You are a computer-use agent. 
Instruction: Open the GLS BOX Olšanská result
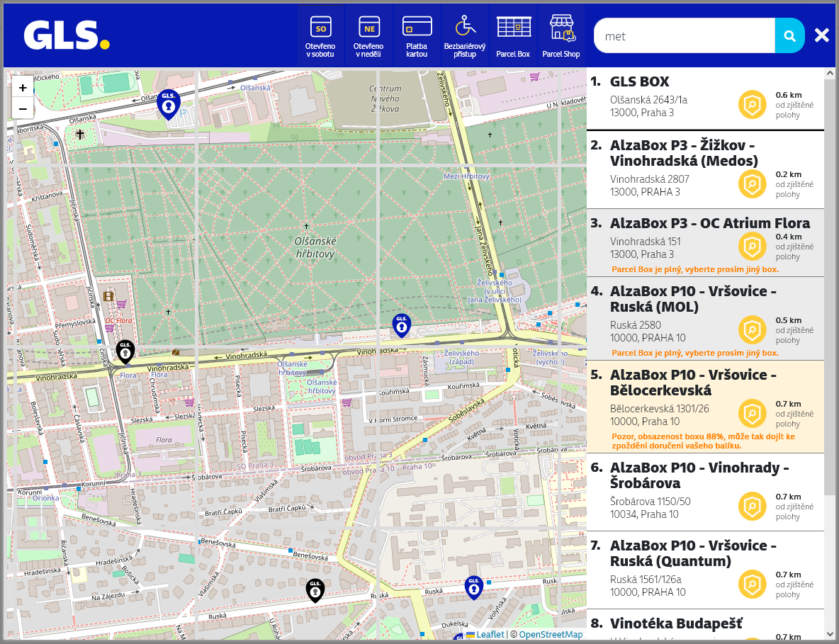pyautogui.click(x=705, y=98)
